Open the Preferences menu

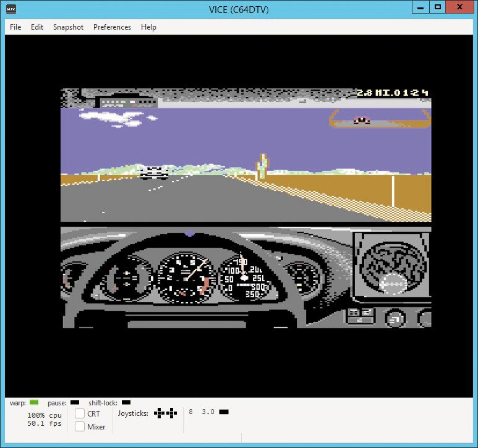click(x=112, y=27)
